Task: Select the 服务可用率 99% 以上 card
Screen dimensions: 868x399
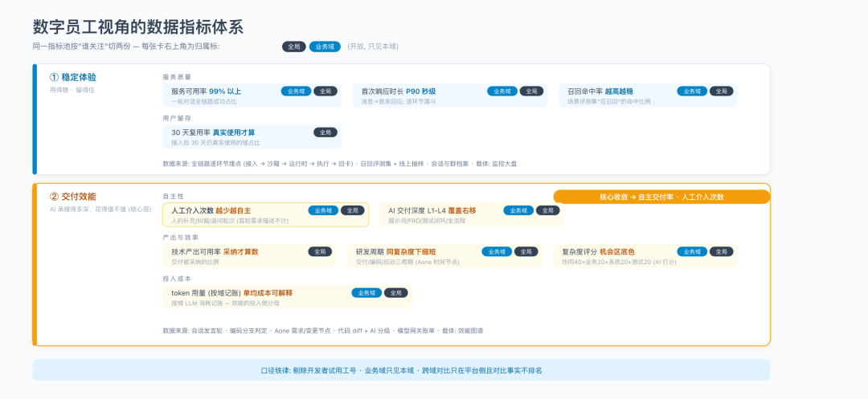Action: (252, 96)
